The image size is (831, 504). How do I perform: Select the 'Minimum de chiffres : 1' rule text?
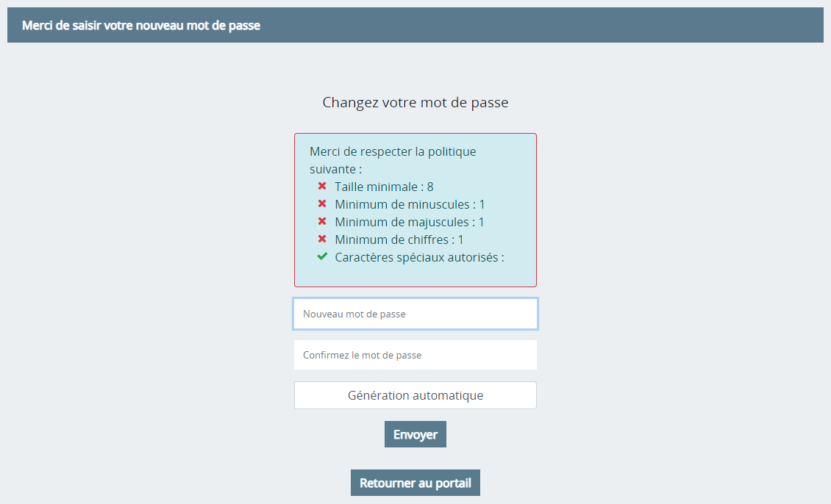coord(399,240)
